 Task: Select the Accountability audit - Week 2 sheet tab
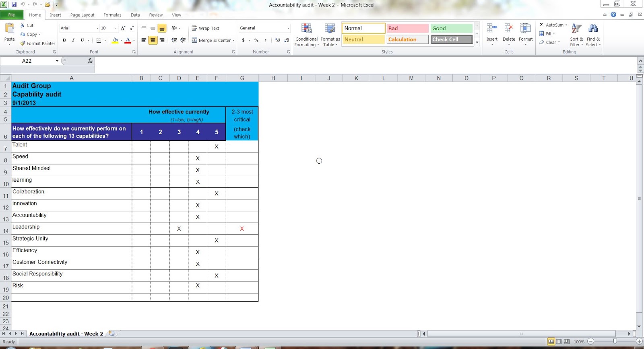66,334
